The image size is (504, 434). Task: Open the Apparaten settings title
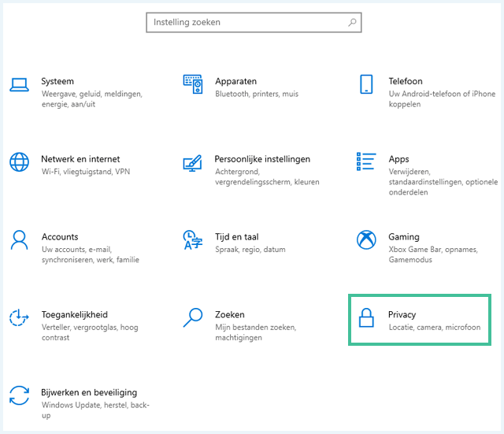point(236,81)
